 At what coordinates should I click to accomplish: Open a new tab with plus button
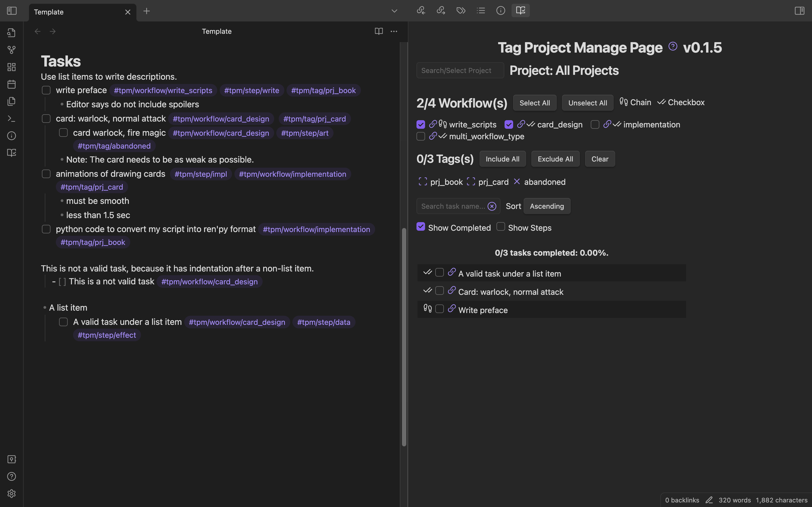[x=146, y=11]
